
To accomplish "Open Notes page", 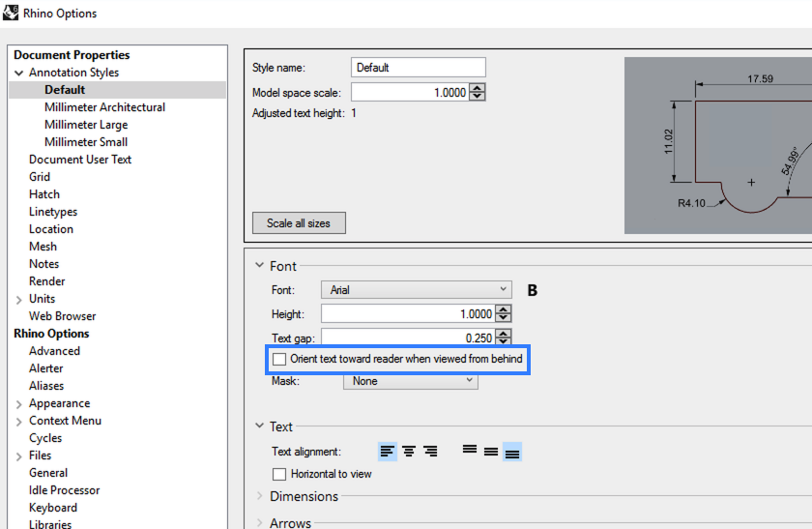I will pos(44,264).
